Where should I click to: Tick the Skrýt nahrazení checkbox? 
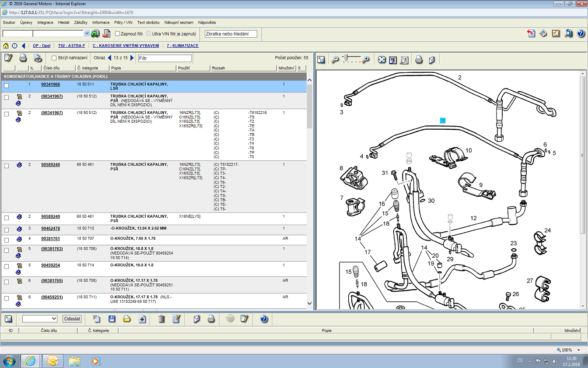tap(54, 58)
